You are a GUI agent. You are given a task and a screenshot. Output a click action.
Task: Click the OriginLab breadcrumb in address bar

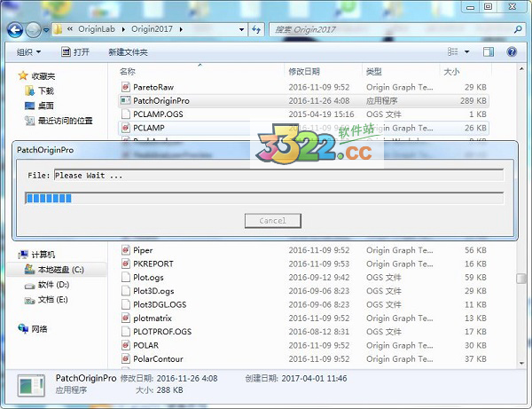pos(97,29)
